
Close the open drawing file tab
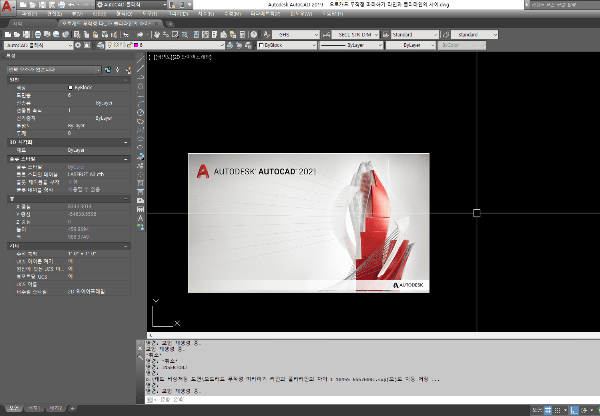[157, 23]
